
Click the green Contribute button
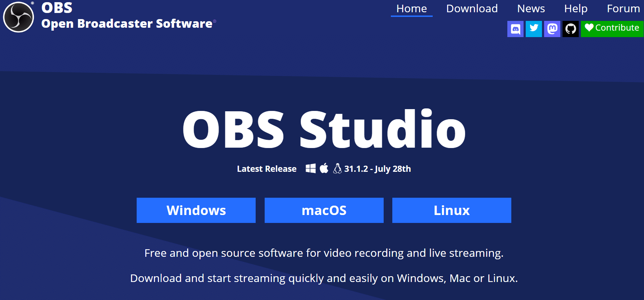(612, 29)
